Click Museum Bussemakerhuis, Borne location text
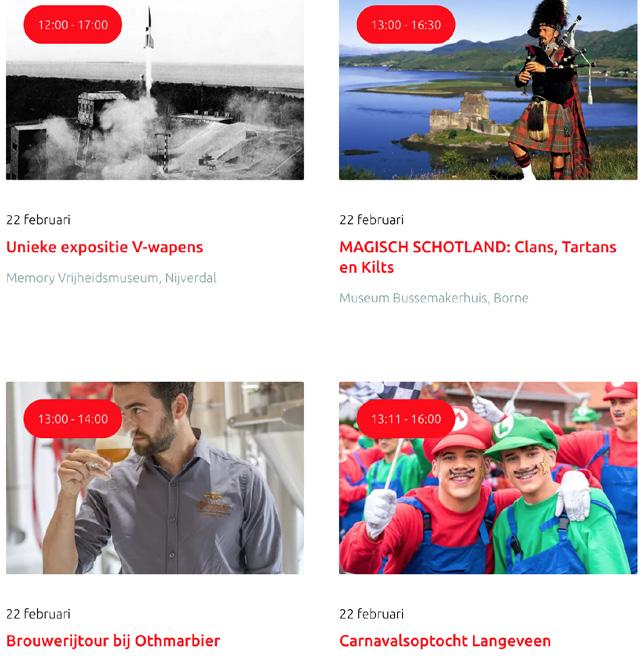642x665 pixels. [x=434, y=298]
